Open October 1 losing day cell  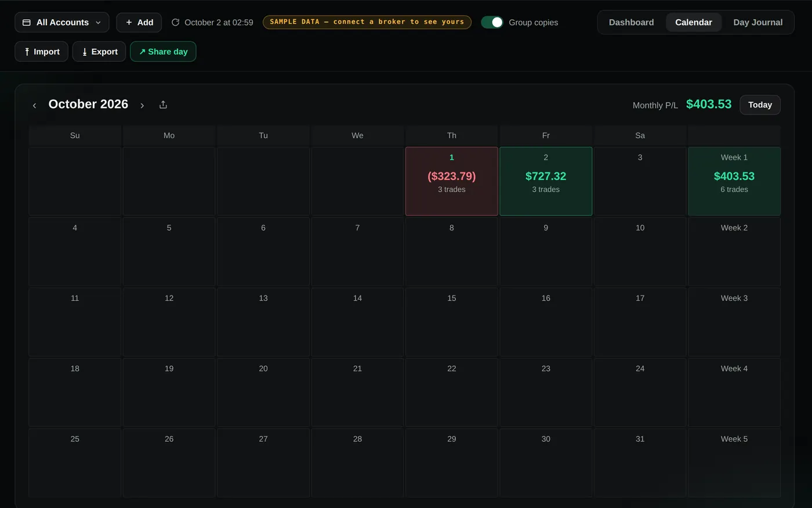click(x=452, y=181)
